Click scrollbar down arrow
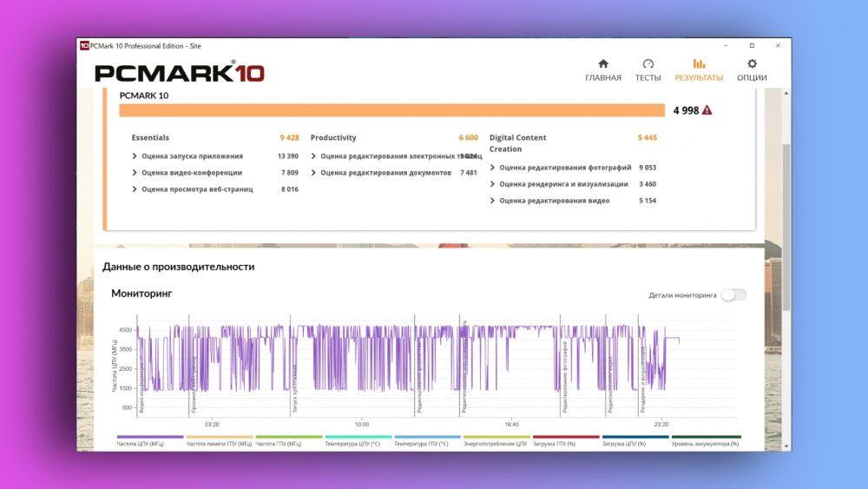Screen dimensions: 868x489 (786, 446)
